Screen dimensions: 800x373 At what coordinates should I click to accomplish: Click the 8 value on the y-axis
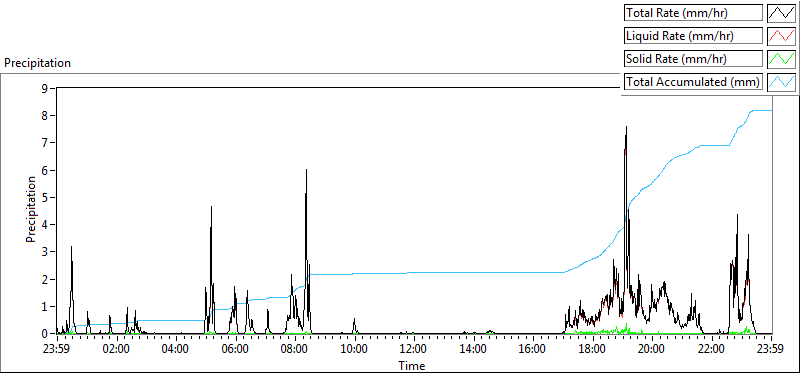(45, 116)
